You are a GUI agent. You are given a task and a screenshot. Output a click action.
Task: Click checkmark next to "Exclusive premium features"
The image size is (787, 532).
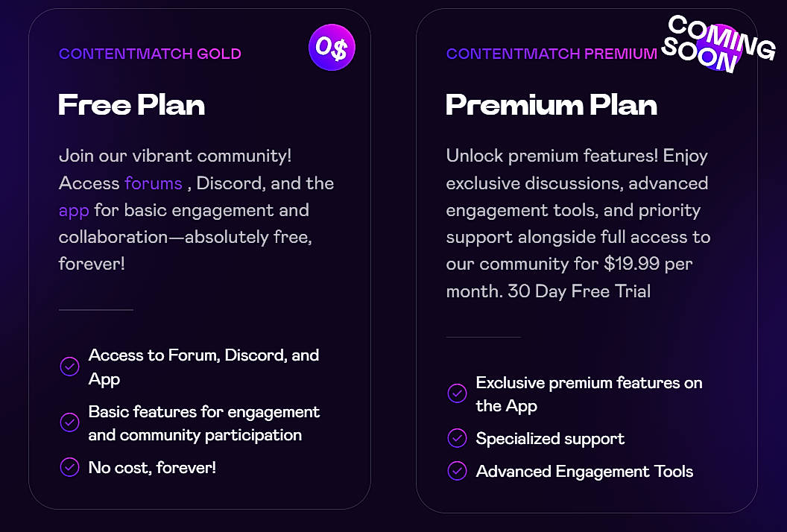(x=457, y=393)
